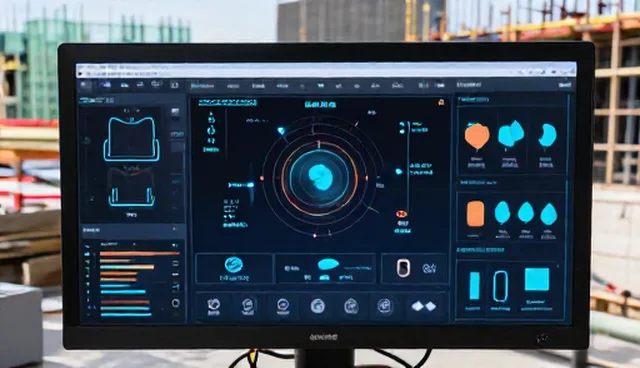Viewport: 640px width, 368px height.
Task: Click the white-outlined phone-shaped icon
Action: click(402, 268)
